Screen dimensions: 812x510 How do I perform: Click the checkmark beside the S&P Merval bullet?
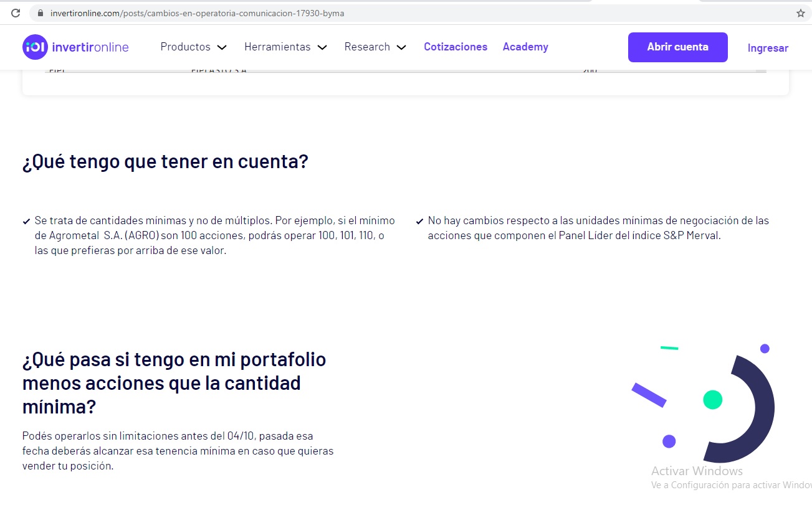pos(419,221)
